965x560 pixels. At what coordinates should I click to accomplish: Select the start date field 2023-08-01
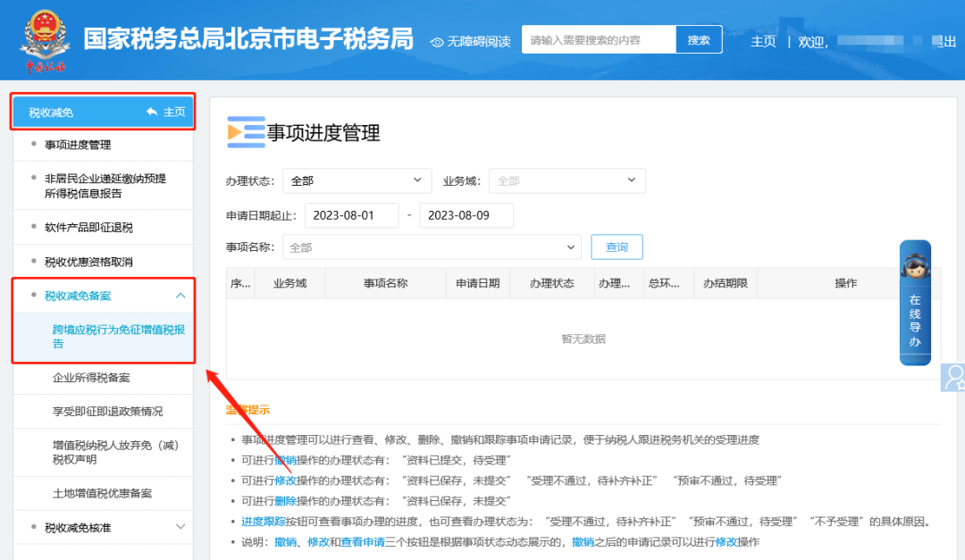[351, 216]
